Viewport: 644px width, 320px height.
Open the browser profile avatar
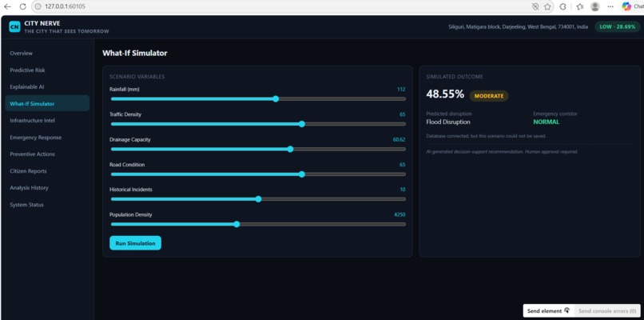pyautogui.click(x=594, y=6)
